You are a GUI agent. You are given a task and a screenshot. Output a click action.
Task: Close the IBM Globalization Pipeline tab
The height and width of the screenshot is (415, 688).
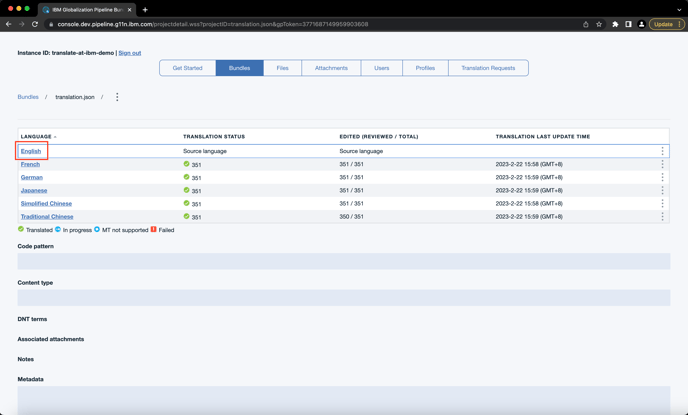(x=129, y=10)
